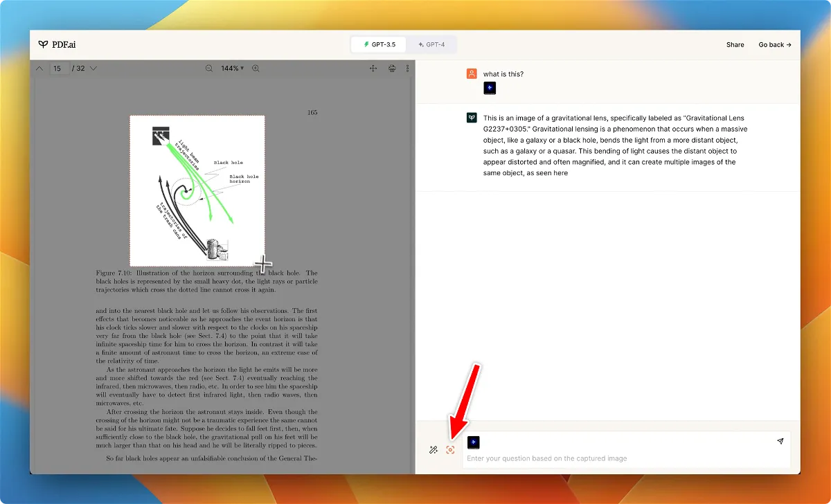831x504 pixels.
Task: Send the question with paper plane icon
Action: 780,441
